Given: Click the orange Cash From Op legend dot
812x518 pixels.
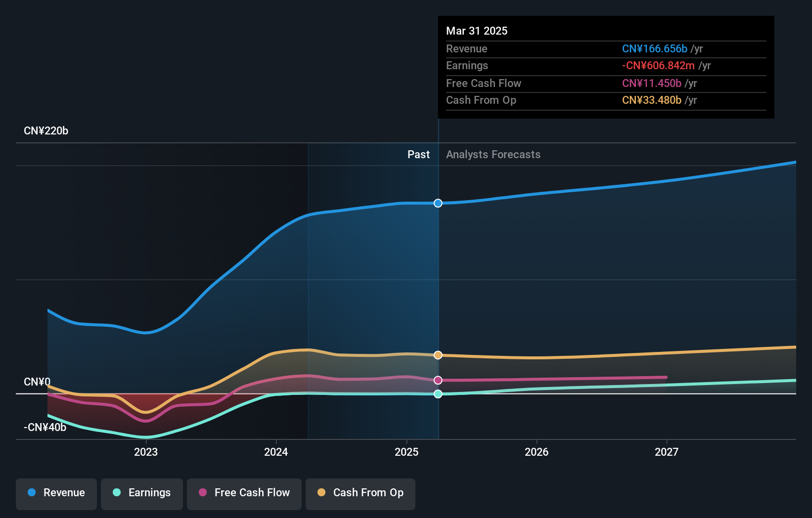Looking at the screenshot, I should point(321,492).
